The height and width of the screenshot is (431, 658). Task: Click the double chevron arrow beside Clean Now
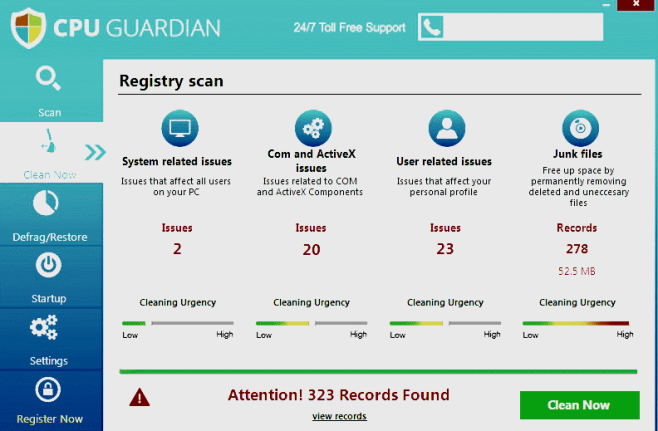[x=95, y=152]
